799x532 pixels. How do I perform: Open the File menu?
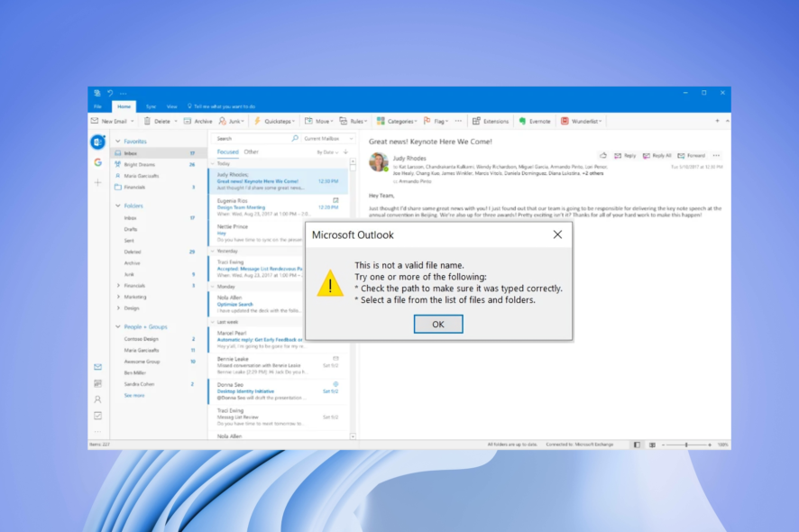(97, 106)
